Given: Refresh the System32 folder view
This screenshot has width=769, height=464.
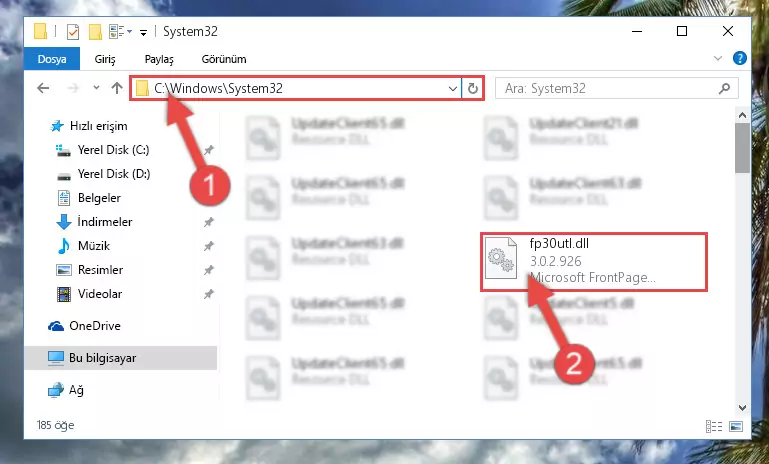Looking at the screenshot, I should 472,88.
